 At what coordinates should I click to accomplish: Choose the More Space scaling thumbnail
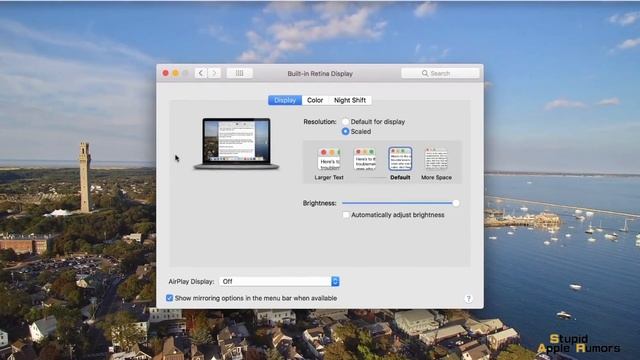coord(436,159)
